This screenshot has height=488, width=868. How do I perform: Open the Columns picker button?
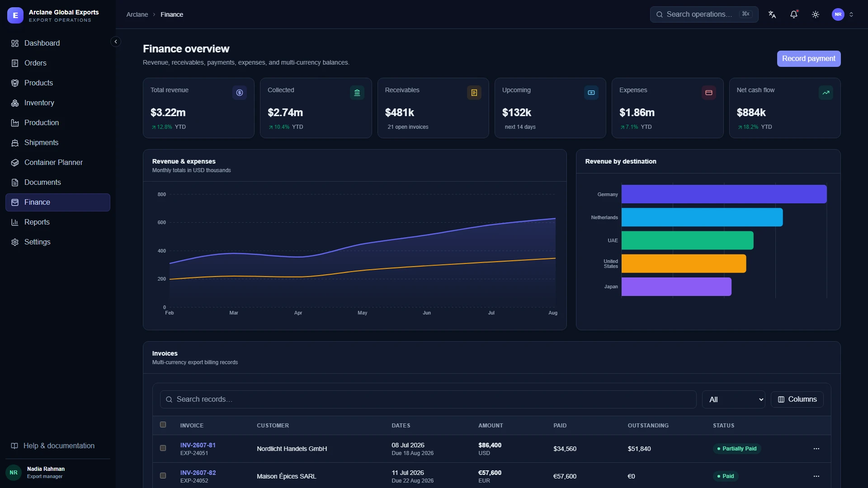coord(797,399)
